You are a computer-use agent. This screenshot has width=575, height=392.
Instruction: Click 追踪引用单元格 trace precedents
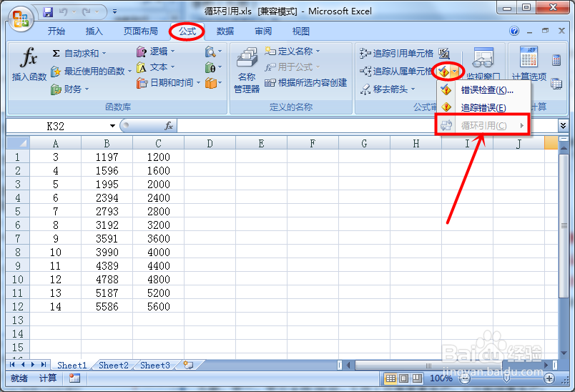coord(396,54)
